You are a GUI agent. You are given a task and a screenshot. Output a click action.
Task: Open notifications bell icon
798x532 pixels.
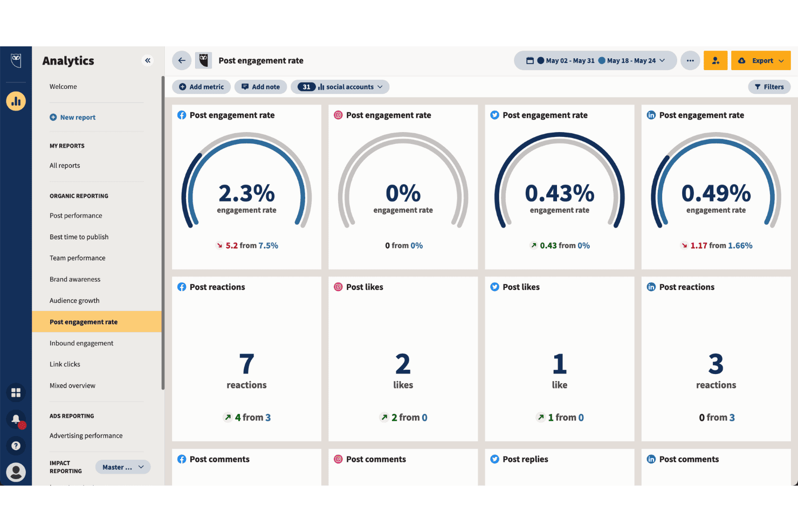tap(16, 419)
